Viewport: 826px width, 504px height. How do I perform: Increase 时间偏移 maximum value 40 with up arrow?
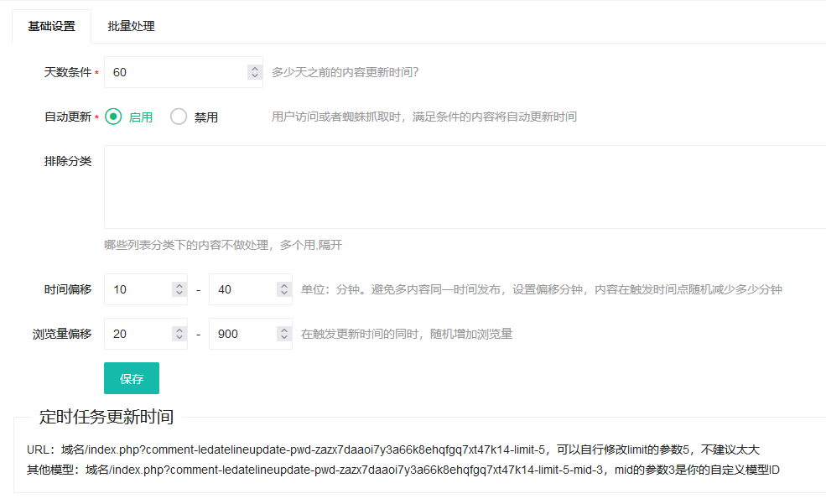tap(284, 285)
